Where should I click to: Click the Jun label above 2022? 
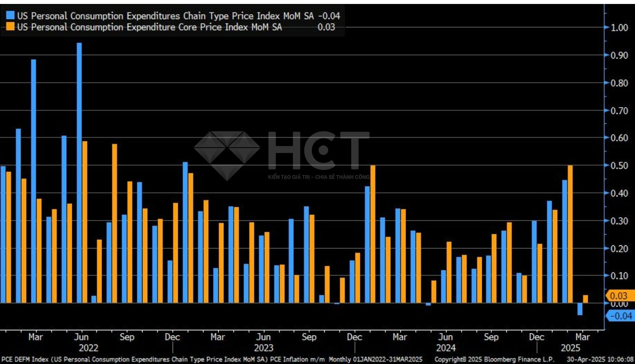point(81,337)
